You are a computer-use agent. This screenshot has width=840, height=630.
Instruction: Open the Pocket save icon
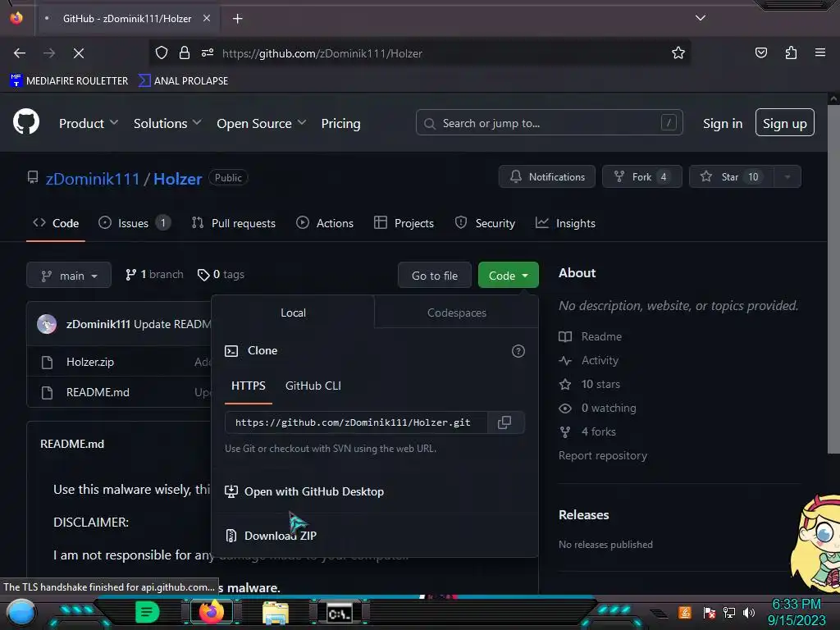pyautogui.click(x=760, y=52)
